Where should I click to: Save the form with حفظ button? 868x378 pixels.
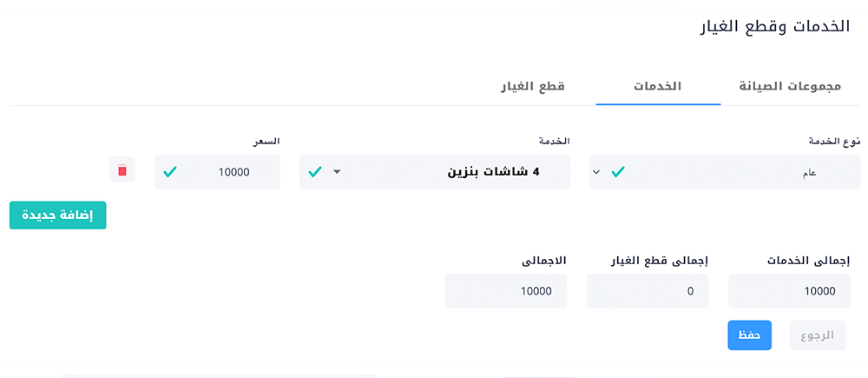click(x=749, y=335)
